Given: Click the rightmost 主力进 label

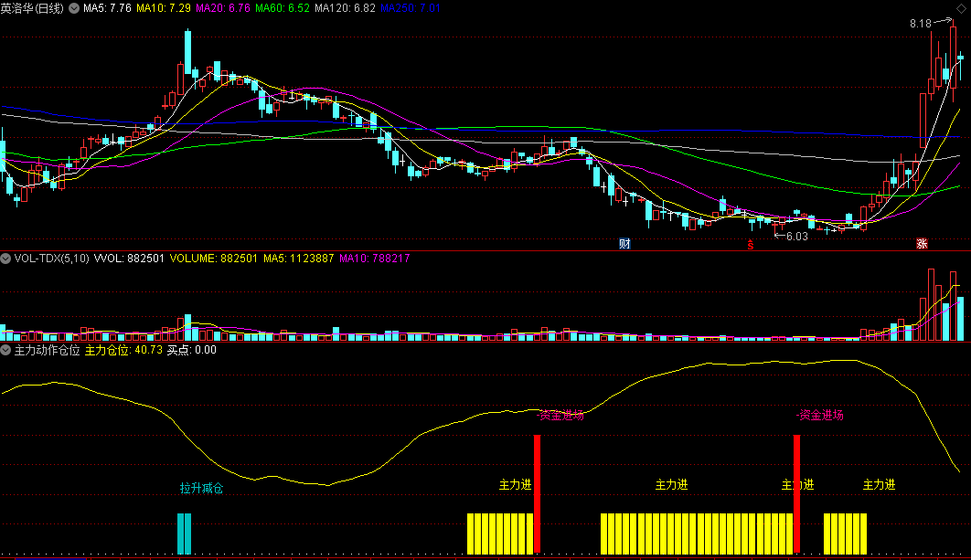Looking at the screenshot, I should coord(880,484).
